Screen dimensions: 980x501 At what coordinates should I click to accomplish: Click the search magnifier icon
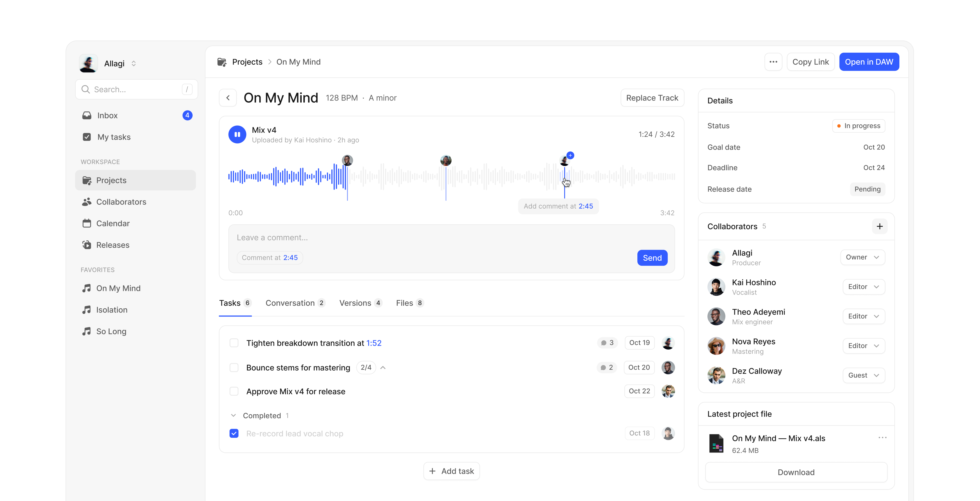(x=86, y=89)
